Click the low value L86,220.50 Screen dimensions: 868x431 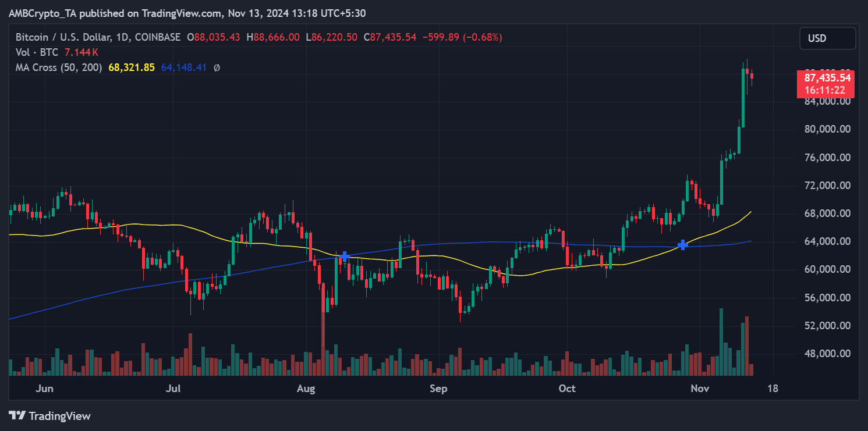click(331, 37)
